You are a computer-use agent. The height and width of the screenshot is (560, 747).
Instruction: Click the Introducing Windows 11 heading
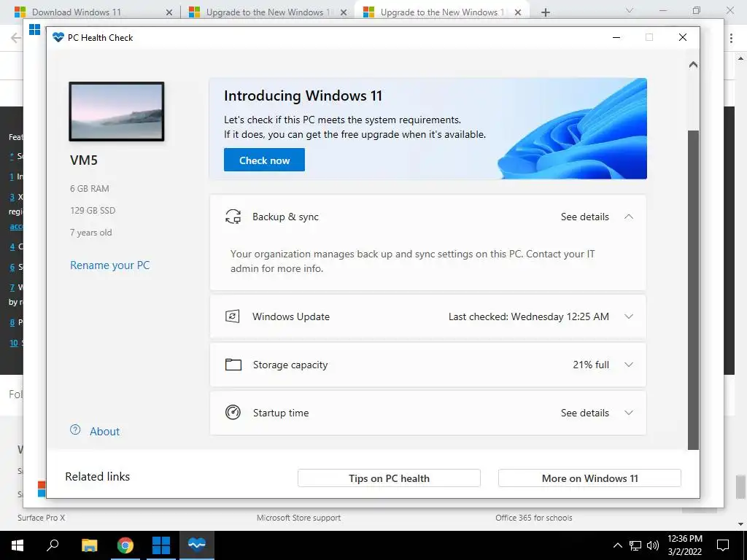coord(303,96)
